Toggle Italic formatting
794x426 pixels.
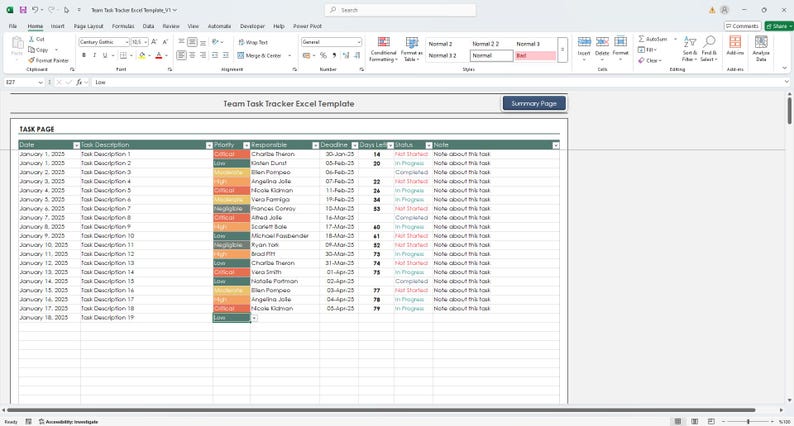pyautogui.click(x=94, y=55)
